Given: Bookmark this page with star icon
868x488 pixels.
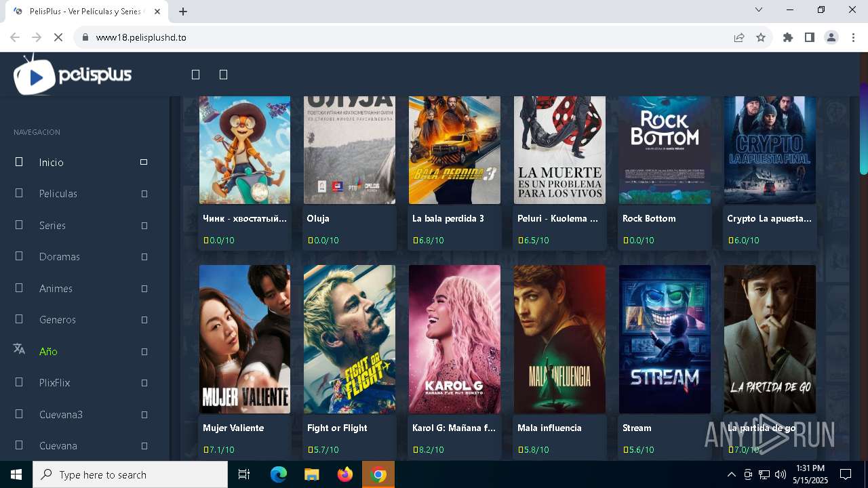Looking at the screenshot, I should [x=761, y=37].
